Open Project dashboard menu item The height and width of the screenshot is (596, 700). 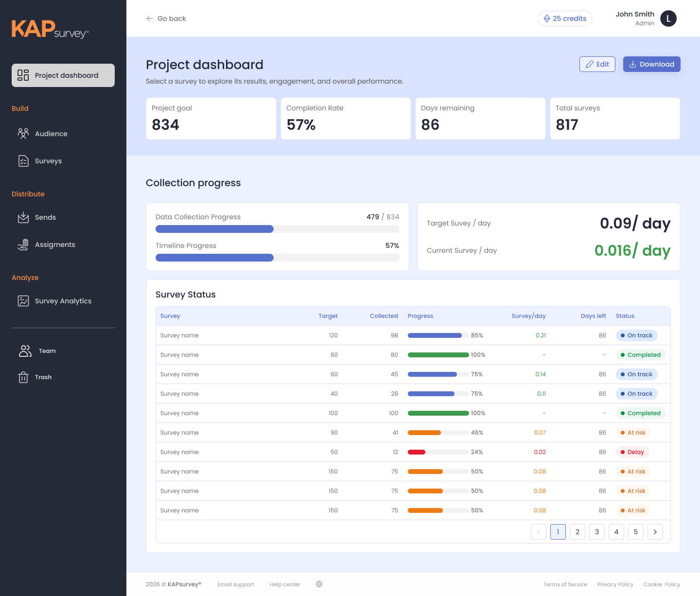click(63, 75)
